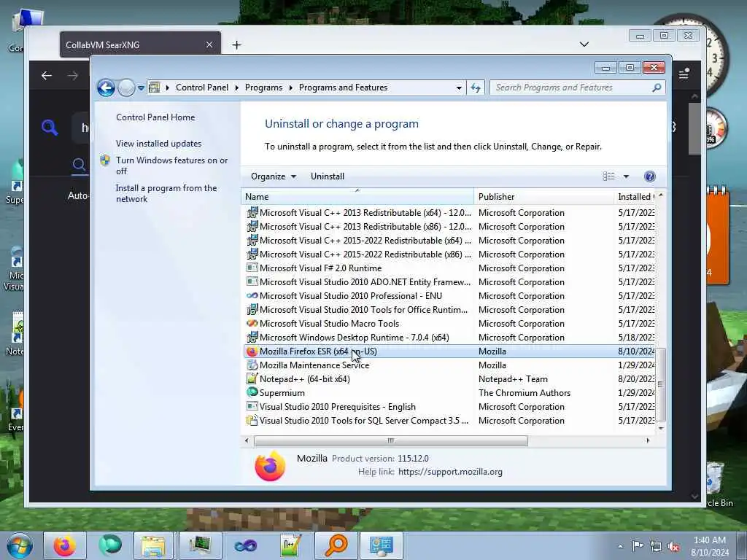
Task: Close the CollabVM SearXNG browser tab
Action: coord(209,44)
